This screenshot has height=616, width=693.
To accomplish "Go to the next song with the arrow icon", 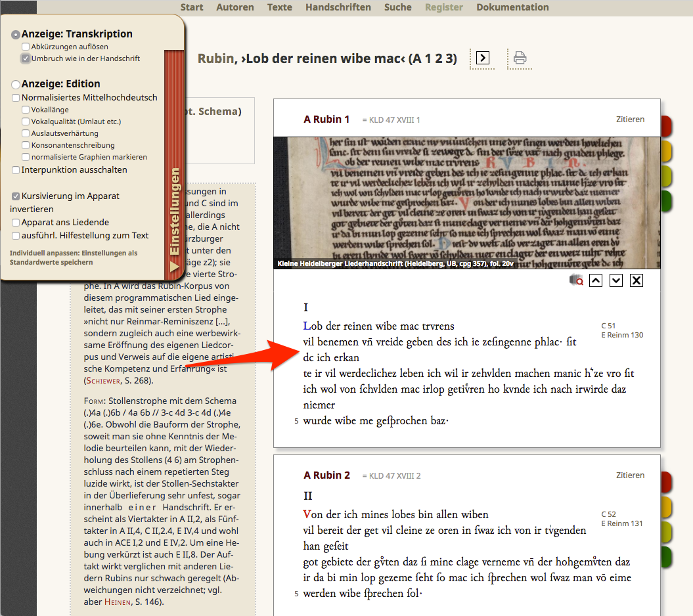I will [x=482, y=58].
